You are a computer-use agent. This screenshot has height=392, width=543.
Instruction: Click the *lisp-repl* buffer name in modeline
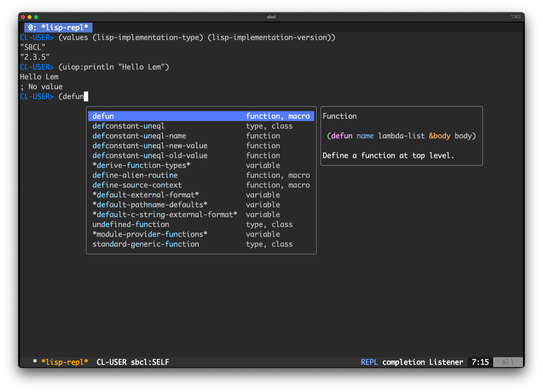click(x=65, y=362)
